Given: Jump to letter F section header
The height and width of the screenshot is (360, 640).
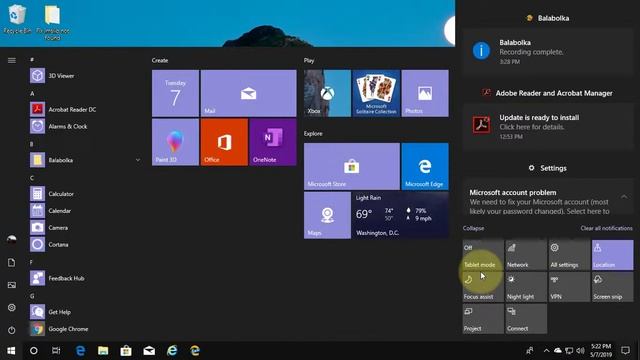Looking at the screenshot, I should [x=31, y=262].
